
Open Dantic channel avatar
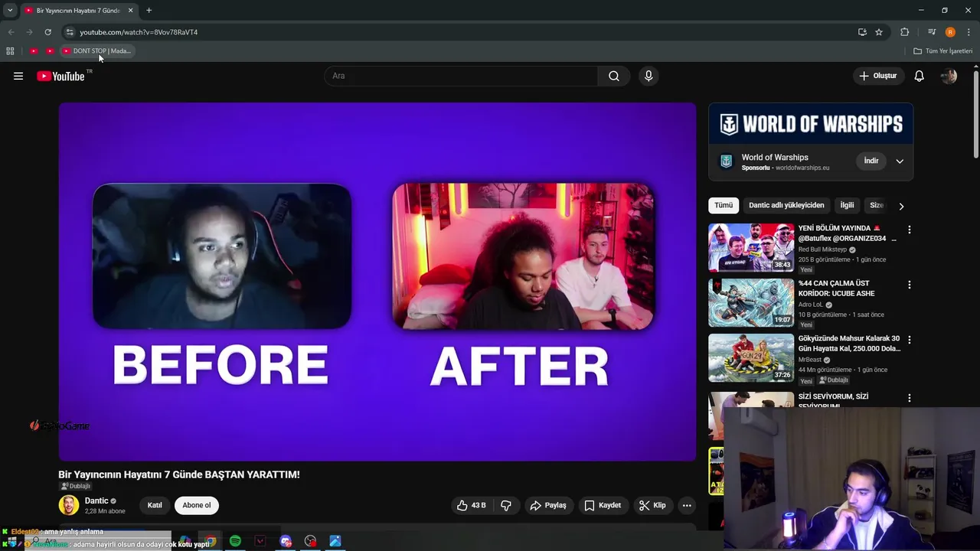(68, 505)
